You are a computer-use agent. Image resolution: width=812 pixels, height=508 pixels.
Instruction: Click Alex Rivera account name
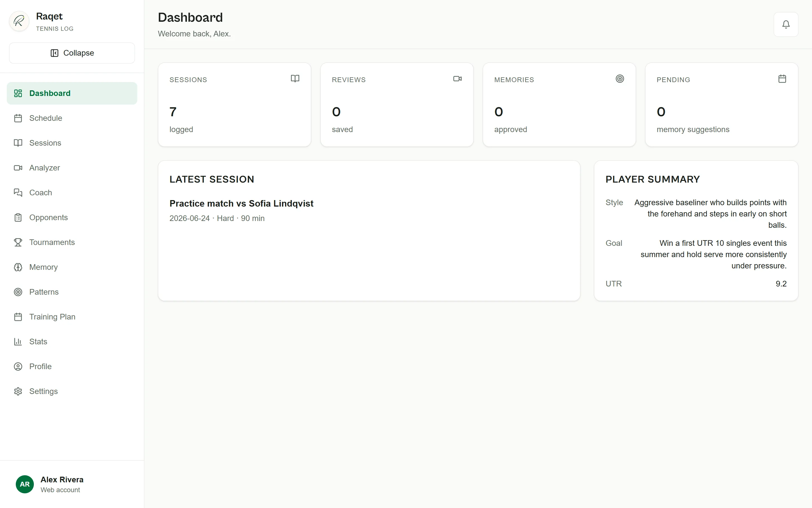(62, 480)
